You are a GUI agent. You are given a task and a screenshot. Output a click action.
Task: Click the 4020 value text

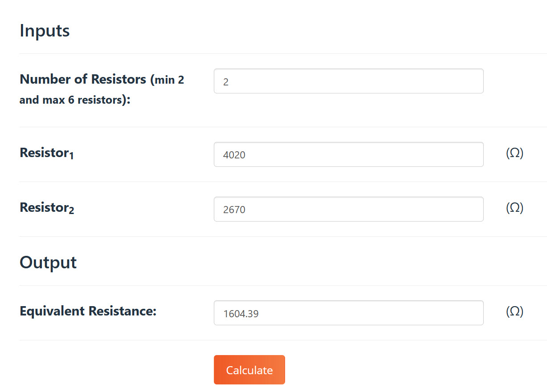[234, 155]
